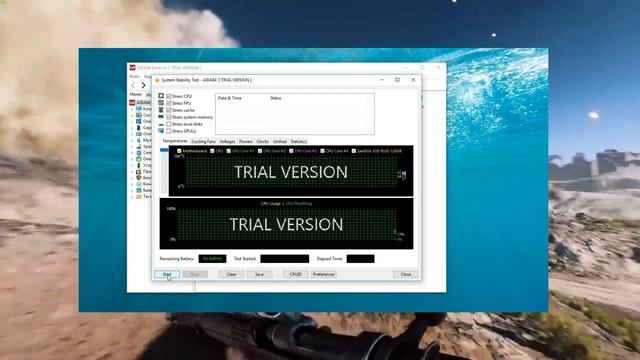Image resolution: width=640 pixels, height=360 pixels.
Task: Expand the Операционная система node chevron
Action: pos(132,121)
